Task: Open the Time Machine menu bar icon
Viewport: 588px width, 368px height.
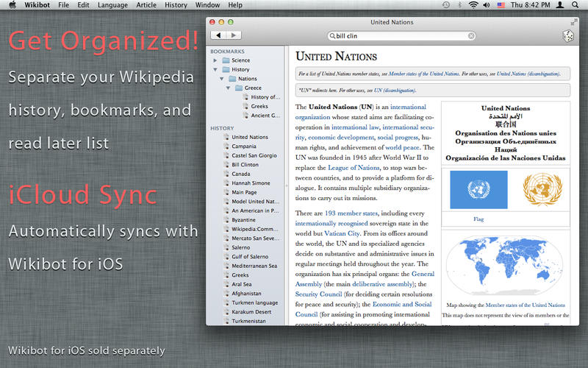Action: tap(445, 5)
